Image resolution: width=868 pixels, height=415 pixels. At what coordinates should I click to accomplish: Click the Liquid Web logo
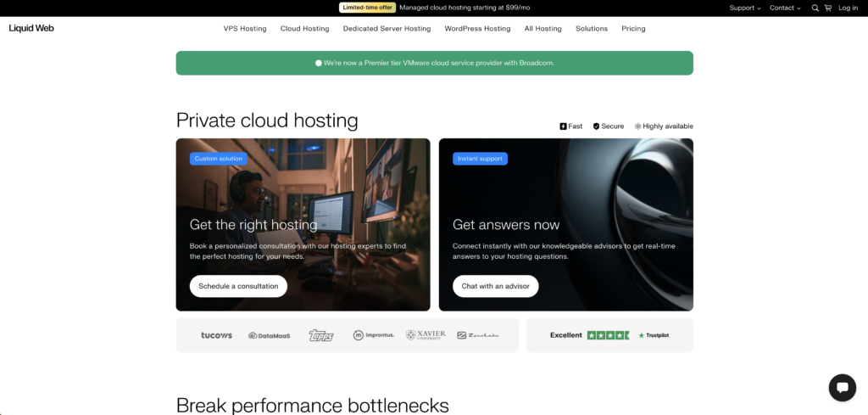click(x=31, y=28)
